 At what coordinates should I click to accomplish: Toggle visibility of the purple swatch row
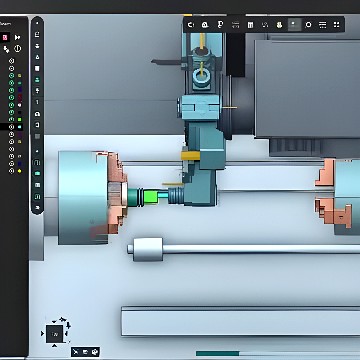click(11, 134)
